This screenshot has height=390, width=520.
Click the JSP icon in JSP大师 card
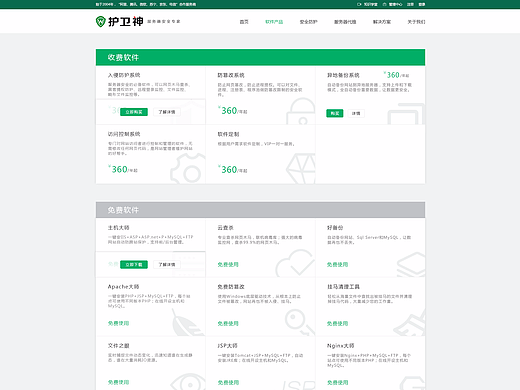tap(298, 385)
